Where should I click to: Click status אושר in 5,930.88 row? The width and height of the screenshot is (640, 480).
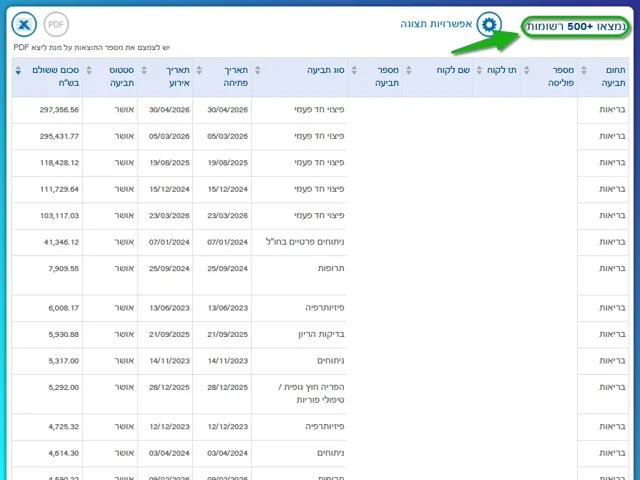124,334
